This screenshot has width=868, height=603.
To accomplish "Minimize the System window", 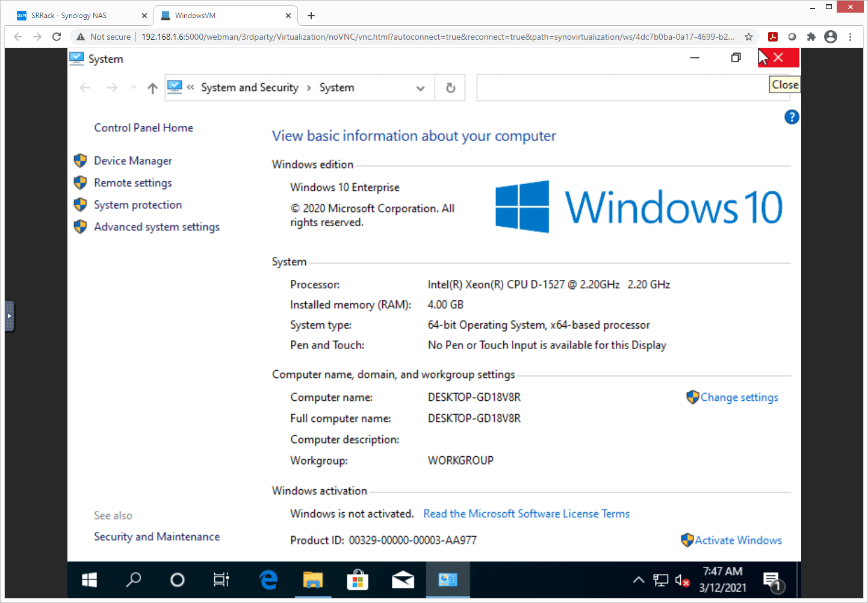I will (x=695, y=58).
